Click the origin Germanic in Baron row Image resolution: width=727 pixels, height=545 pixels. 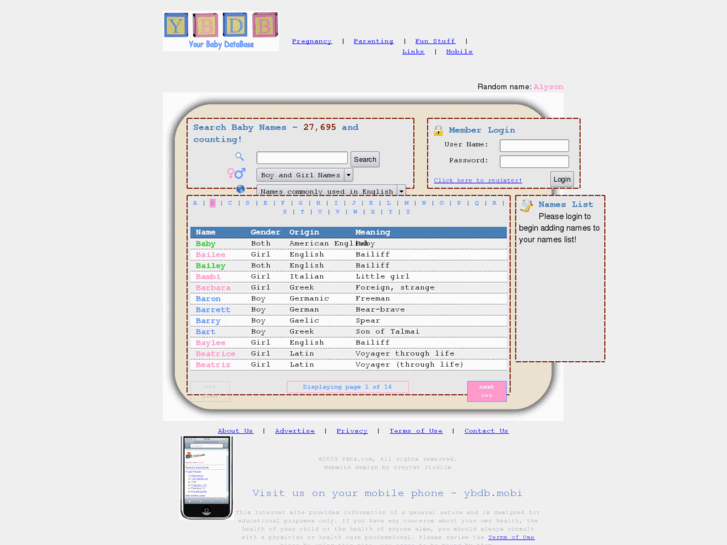click(x=309, y=299)
